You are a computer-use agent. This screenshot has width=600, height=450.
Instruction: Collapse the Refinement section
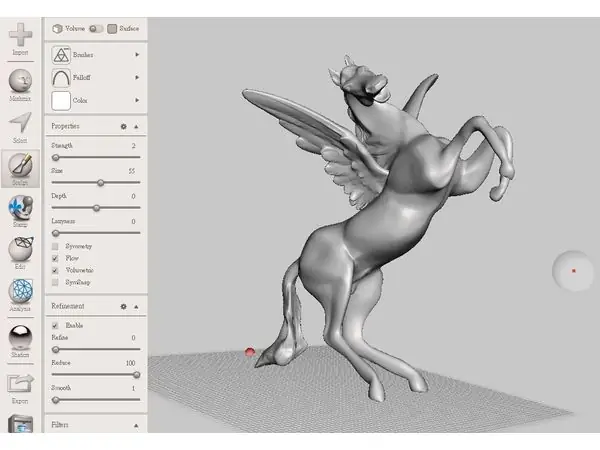pyautogui.click(x=136, y=307)
